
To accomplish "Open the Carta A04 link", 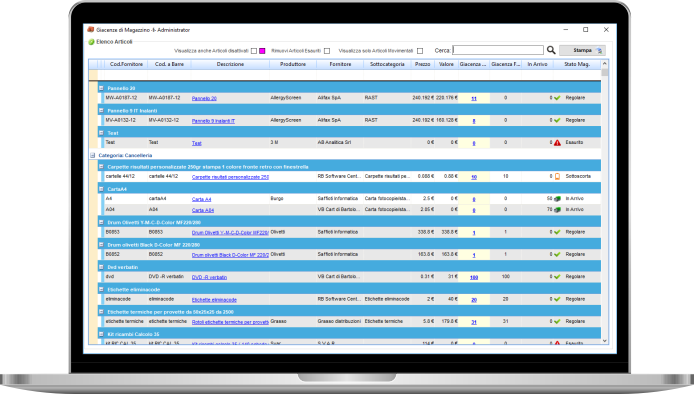I will 203,210.
